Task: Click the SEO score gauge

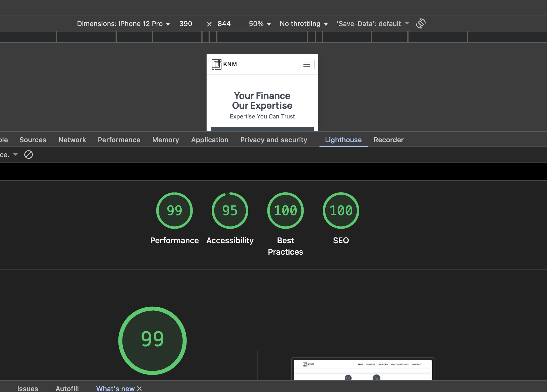Action: point(341,211)
